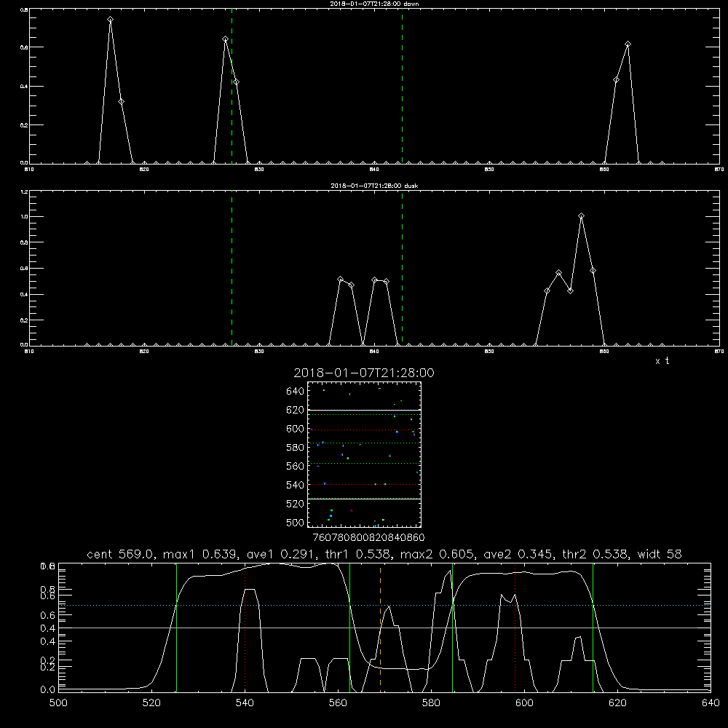Click the '560' tick label on bottom plot x-axis
728x728 pixels.
point(338,703)
